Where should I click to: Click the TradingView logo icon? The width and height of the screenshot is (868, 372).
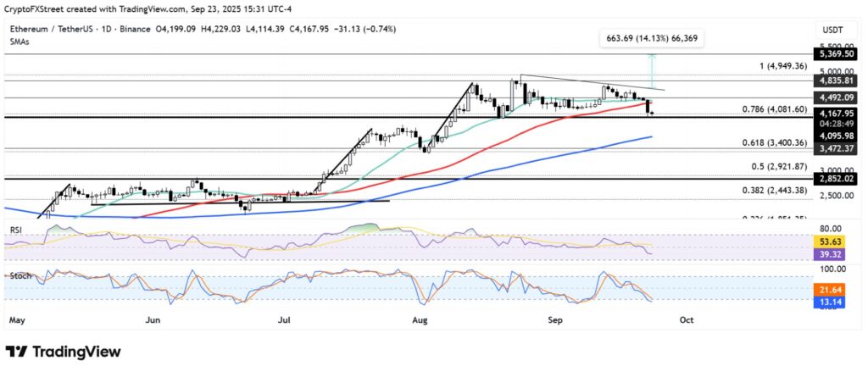[x=17, y=352]
